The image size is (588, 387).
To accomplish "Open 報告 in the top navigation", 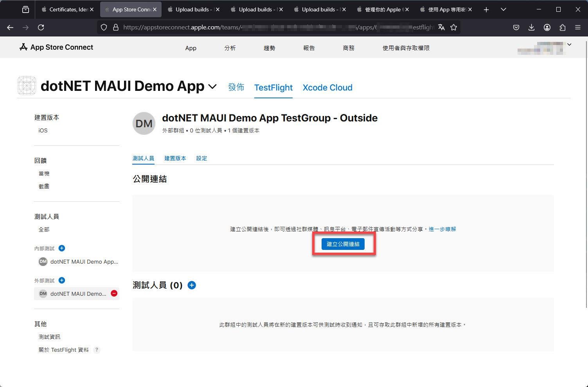I will point(309,48).
